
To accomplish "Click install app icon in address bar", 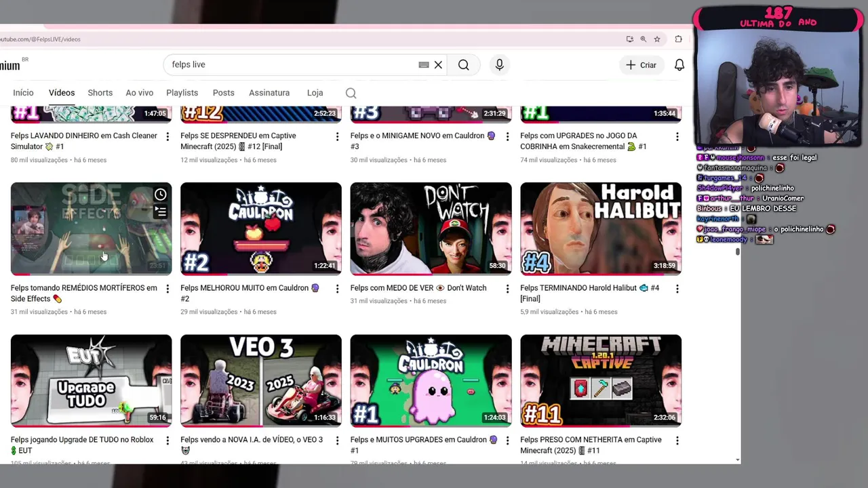I will 629,39.
